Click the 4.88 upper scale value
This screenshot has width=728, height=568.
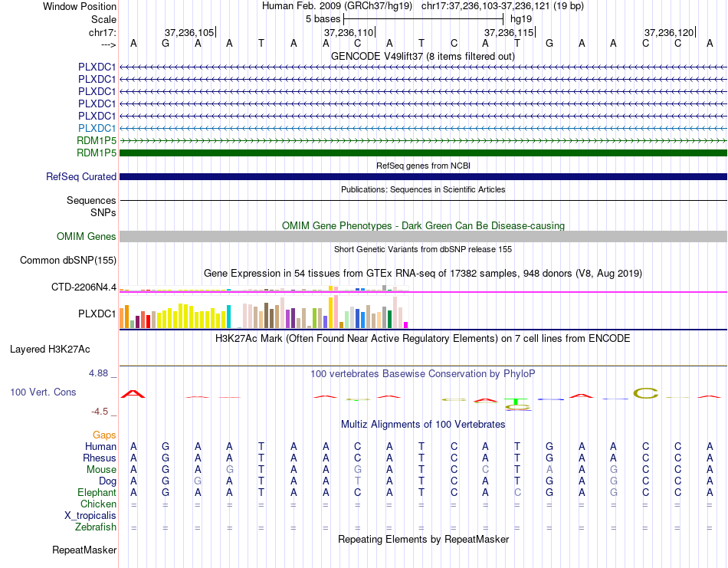[98, 373]
